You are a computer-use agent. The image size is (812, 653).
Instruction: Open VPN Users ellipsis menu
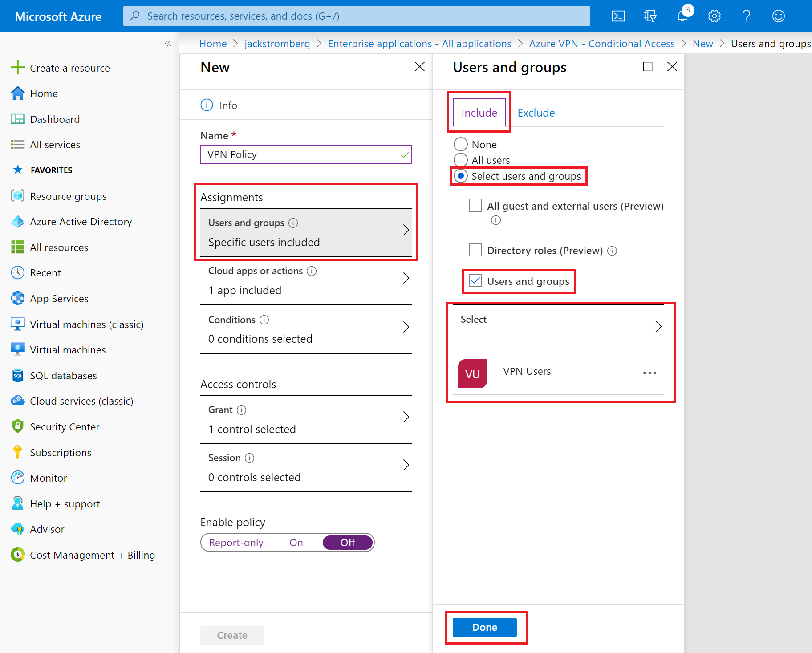tap(650, 373)
